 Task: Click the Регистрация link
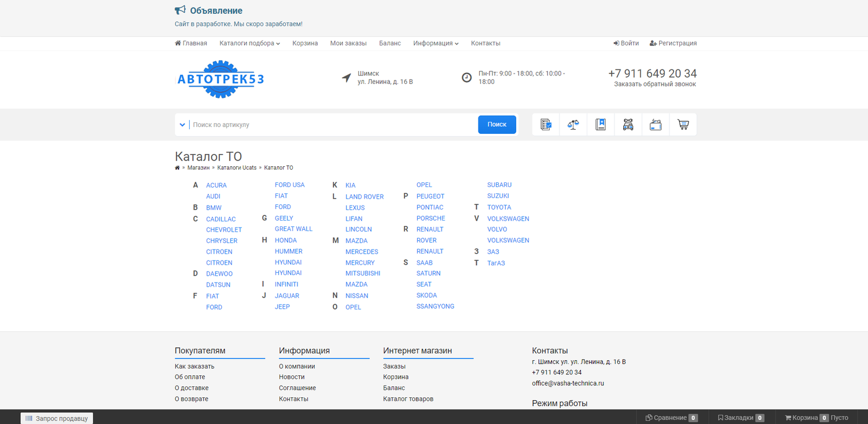pyautogui.click(x=673, y=43)
